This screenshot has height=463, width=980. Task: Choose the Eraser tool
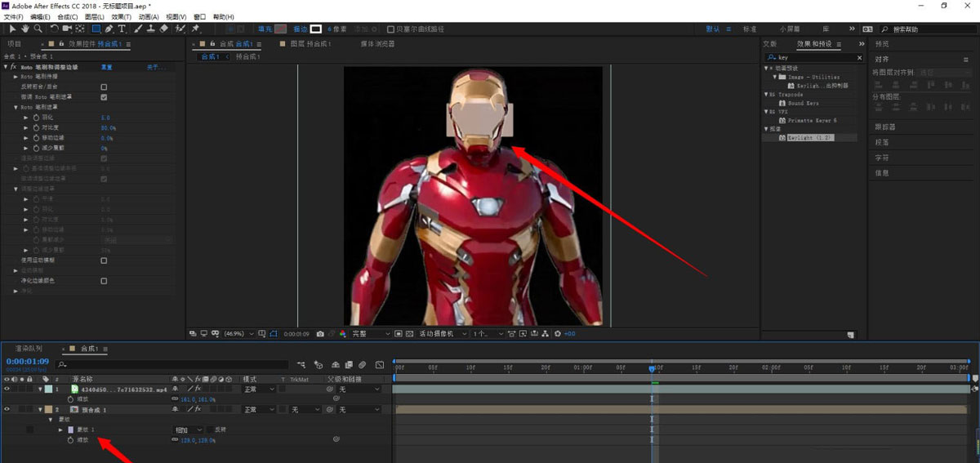[164, 29]
